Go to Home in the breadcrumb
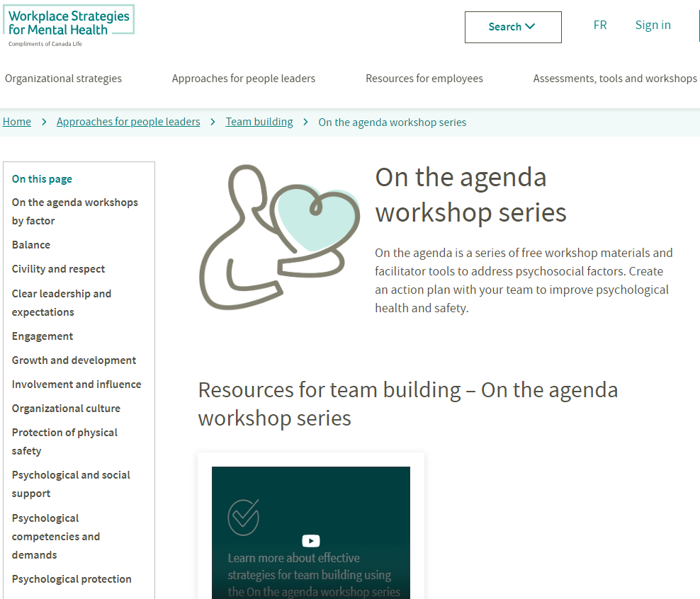Viewport: 700px width, 599px height. click(17, 122)
